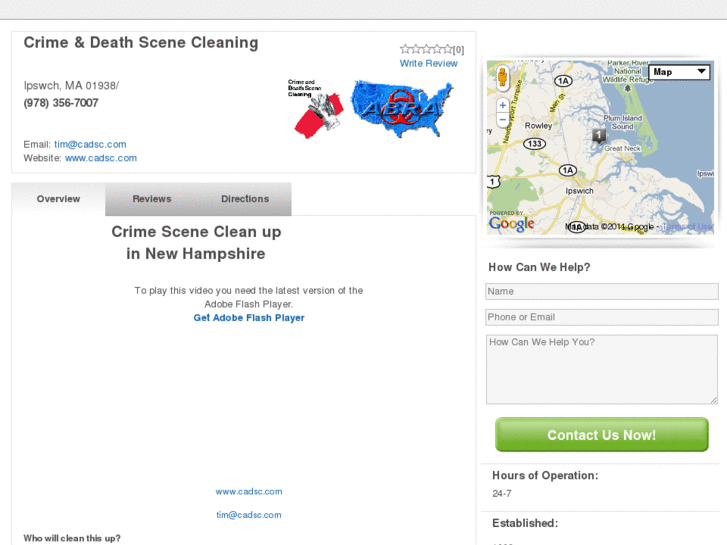The height and width of the screenshot is (545, 727).
Task: Zoom in on the map
Action: click(x=502, y=105)
